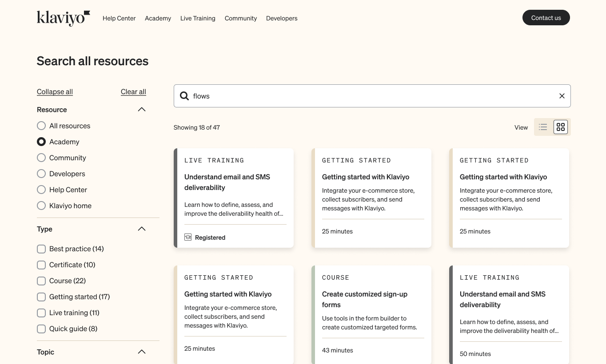Select Community radio filter
This screenshot has height=364, width=606.
[41, 158]
